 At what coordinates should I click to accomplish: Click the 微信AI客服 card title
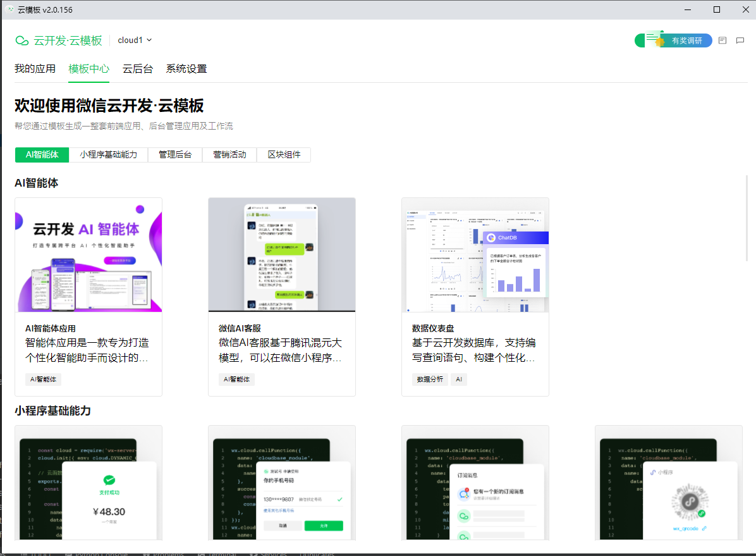240,328
